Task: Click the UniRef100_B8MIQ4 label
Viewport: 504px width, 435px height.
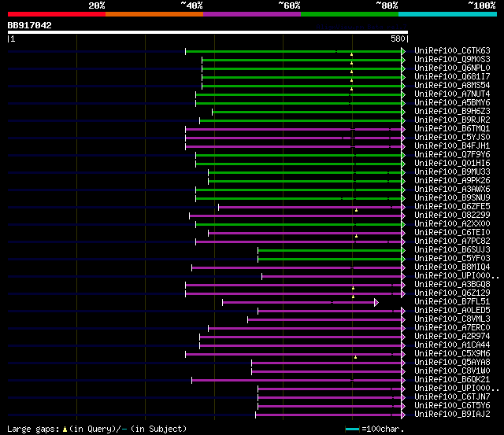Action: tap(452, 267)
